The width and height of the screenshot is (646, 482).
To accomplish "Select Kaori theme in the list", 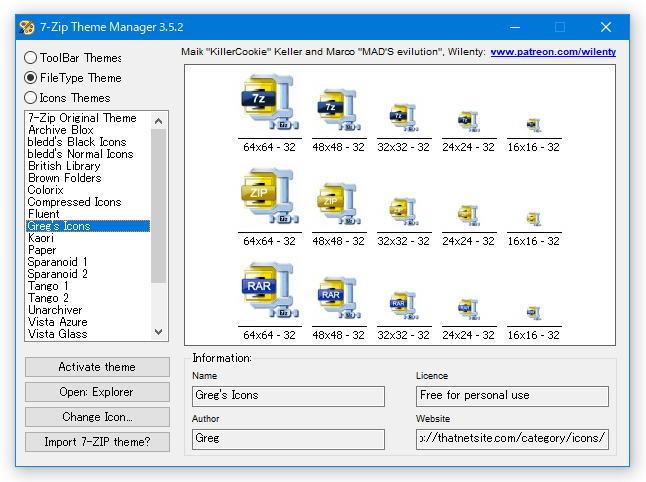I will pos(88,238).
